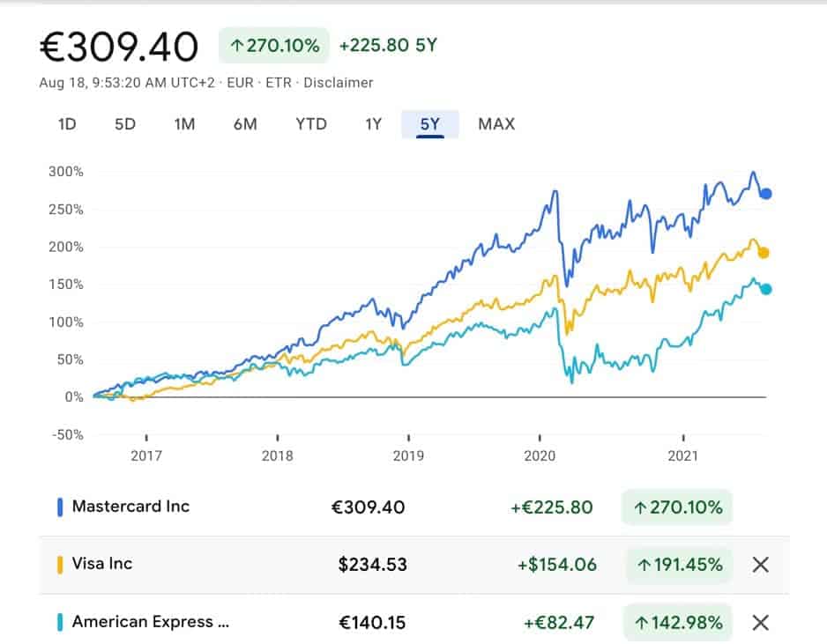
Task: Select the 1Y time range tab
Action: 374,124
